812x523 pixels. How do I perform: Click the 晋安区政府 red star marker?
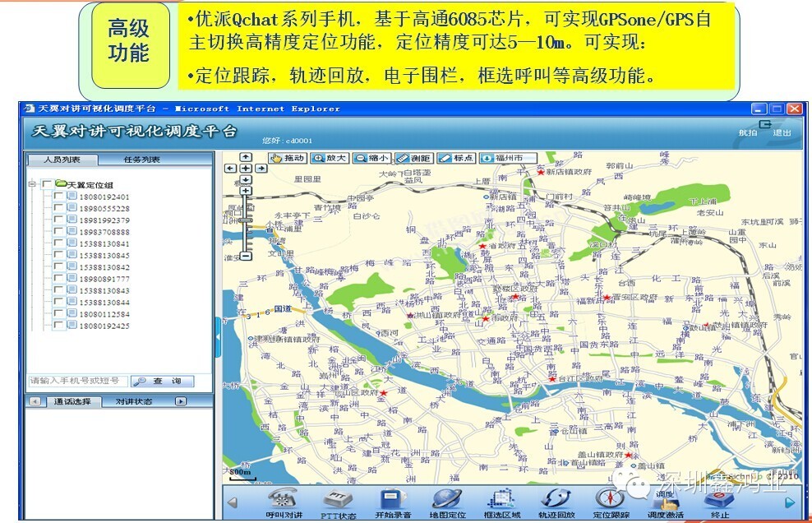point(607,298)
